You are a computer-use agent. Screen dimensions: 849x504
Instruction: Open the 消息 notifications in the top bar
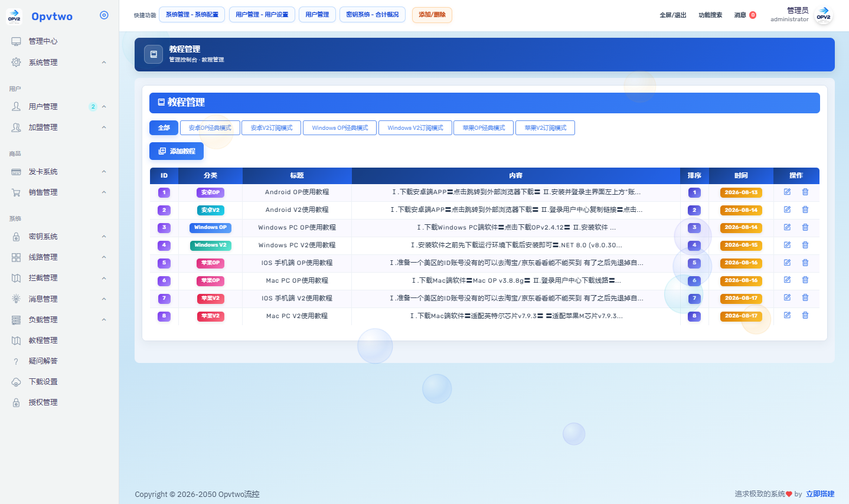(745, 15)
